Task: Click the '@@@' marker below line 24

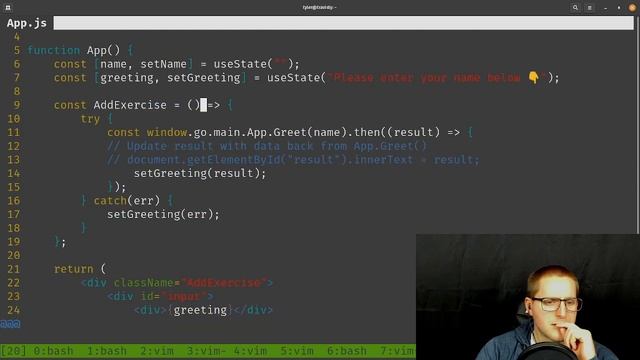Action: pyautogui.click(x=10, y=324)
